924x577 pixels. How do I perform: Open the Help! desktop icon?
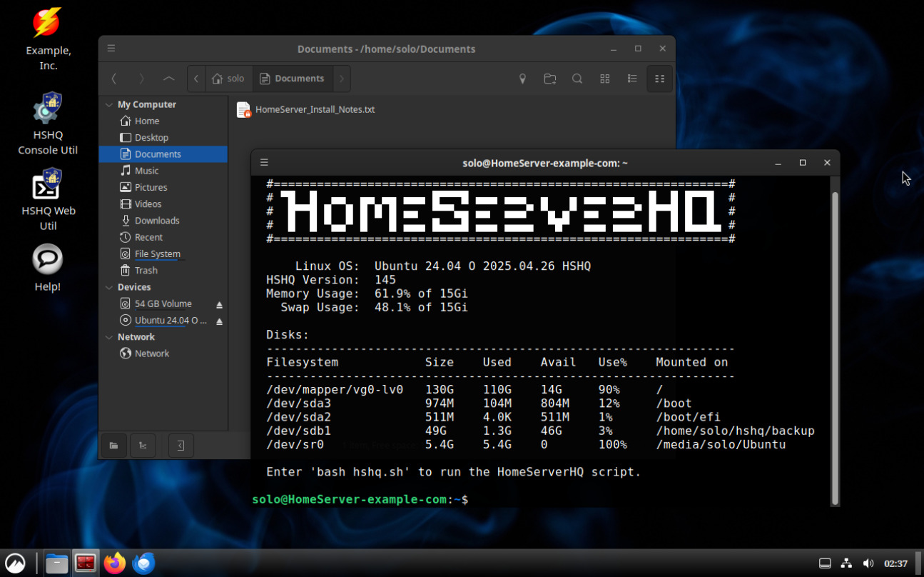(48, 260)
